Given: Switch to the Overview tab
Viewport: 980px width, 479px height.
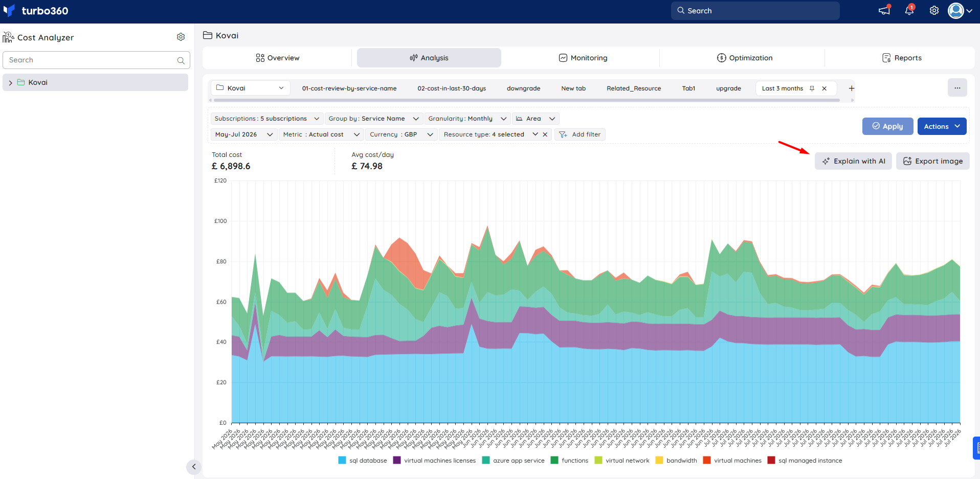Looking at the screenshot, I should [x=278, y=58].
